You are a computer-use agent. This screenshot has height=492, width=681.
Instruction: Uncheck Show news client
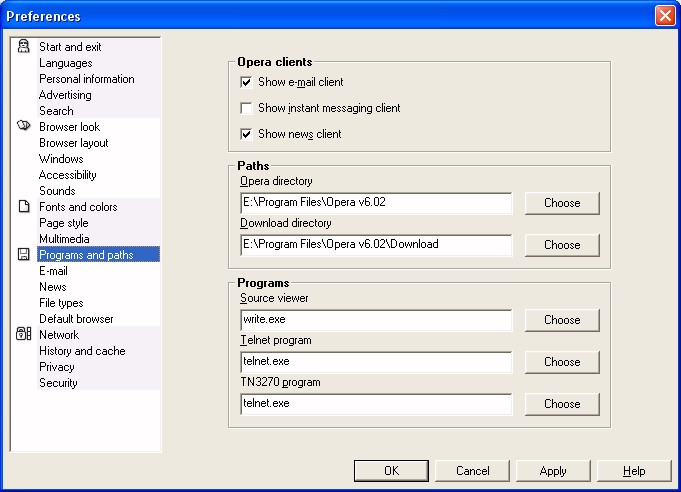[246, 134]
